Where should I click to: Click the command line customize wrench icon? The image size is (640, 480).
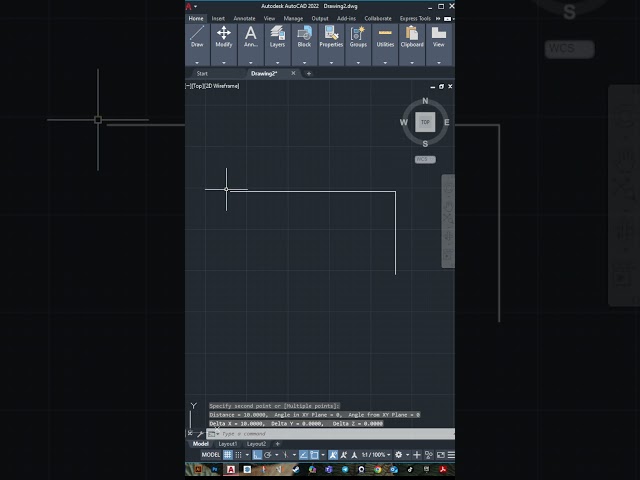(200, 433)
